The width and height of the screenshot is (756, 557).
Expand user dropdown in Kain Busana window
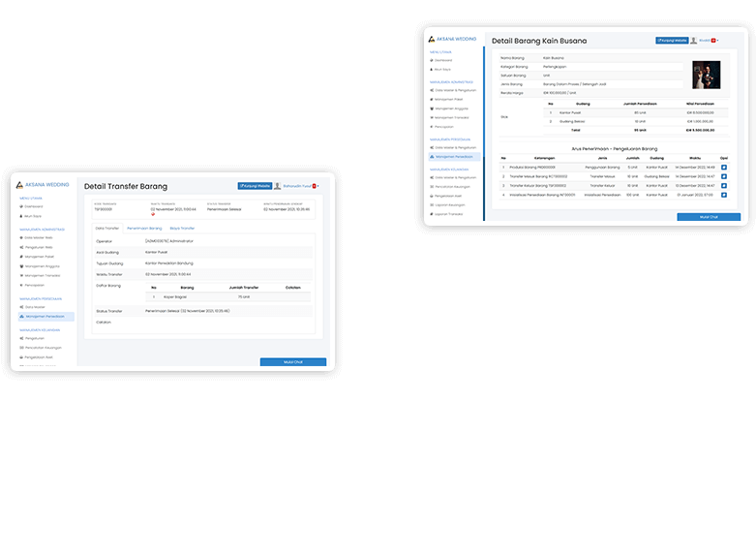(716, 41)
